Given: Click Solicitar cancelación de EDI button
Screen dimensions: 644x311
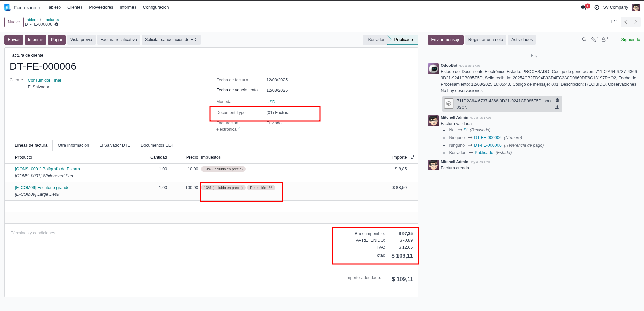Looking at the screenshot, I should point(171,40).
